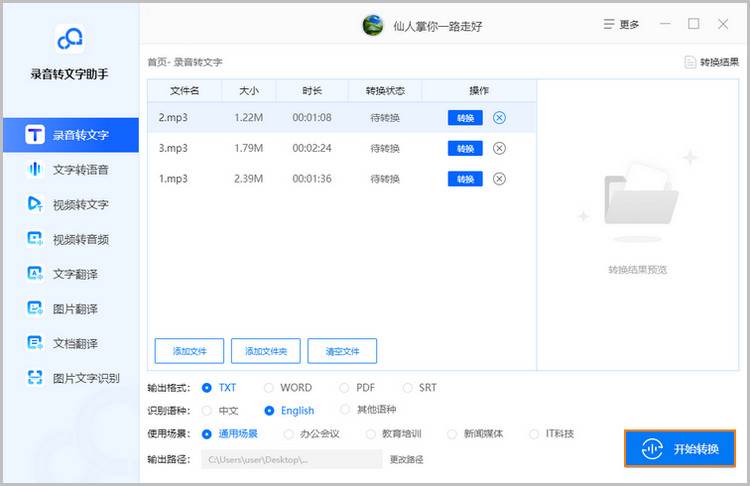Click the 视频转文字 play icon
Viewport: 750px width, 486px height.
click(35, 204)
